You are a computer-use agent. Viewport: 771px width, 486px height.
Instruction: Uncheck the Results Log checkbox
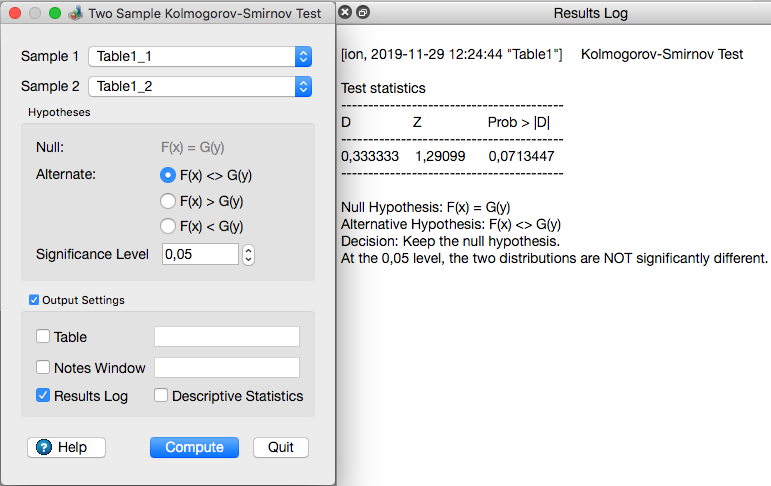pos(43,396)
